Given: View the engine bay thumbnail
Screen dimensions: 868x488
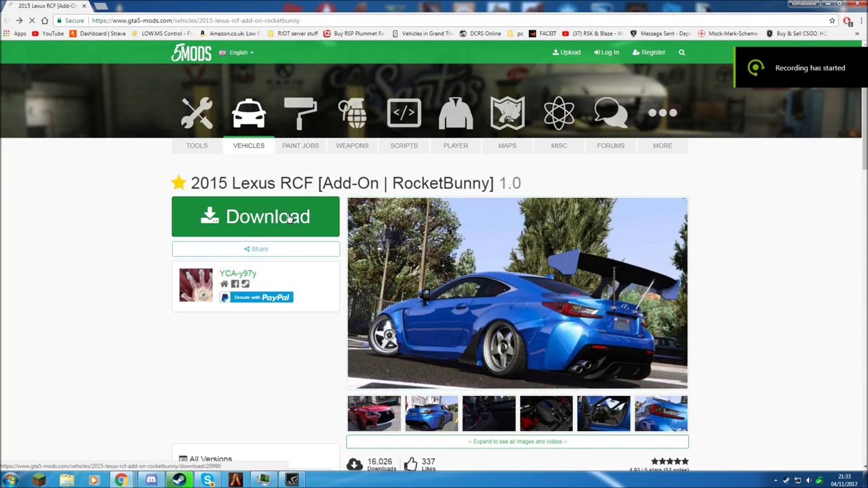Looking at the screenshot, I should click(x=546, y=413).
